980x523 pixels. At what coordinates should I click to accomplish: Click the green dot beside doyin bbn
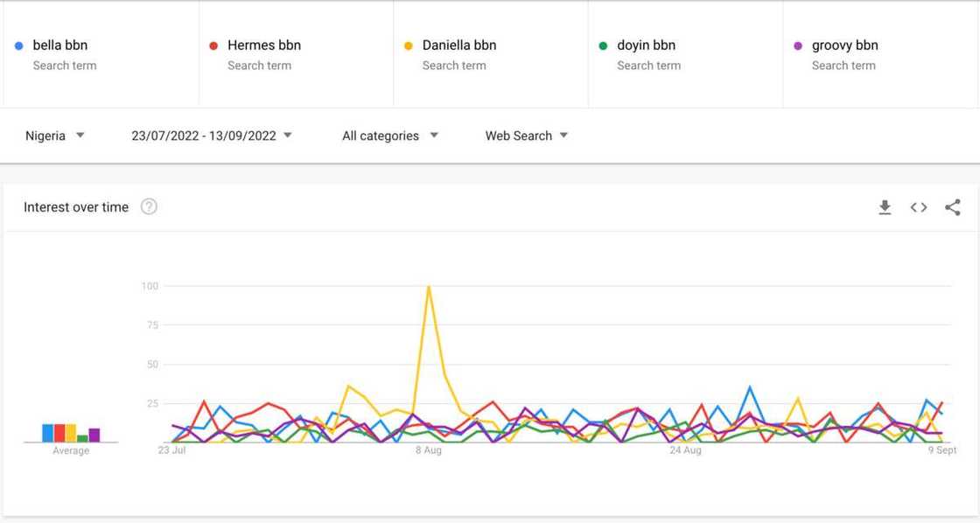[x=602, y=45]
